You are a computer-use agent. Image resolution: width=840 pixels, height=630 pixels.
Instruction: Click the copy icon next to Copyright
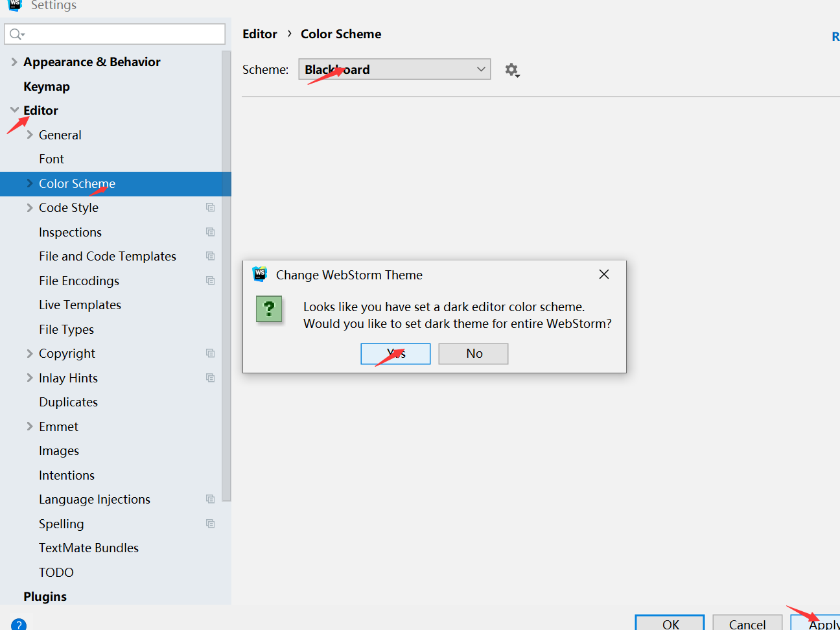[x=210, y=353]
